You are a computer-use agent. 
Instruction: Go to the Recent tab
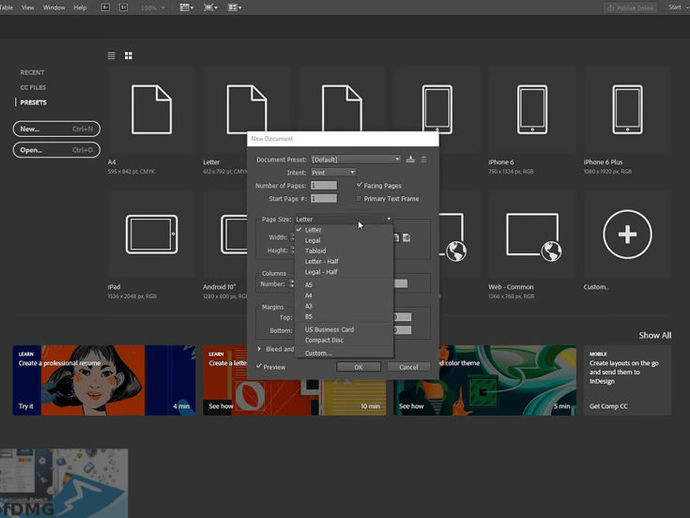pyautogui.click(x=32, y=72)
